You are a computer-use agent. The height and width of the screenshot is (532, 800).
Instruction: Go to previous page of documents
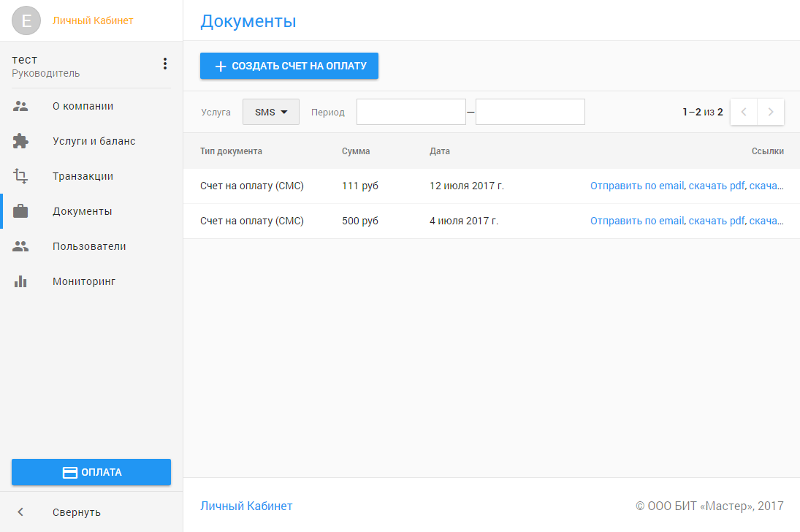pos(744,112)
